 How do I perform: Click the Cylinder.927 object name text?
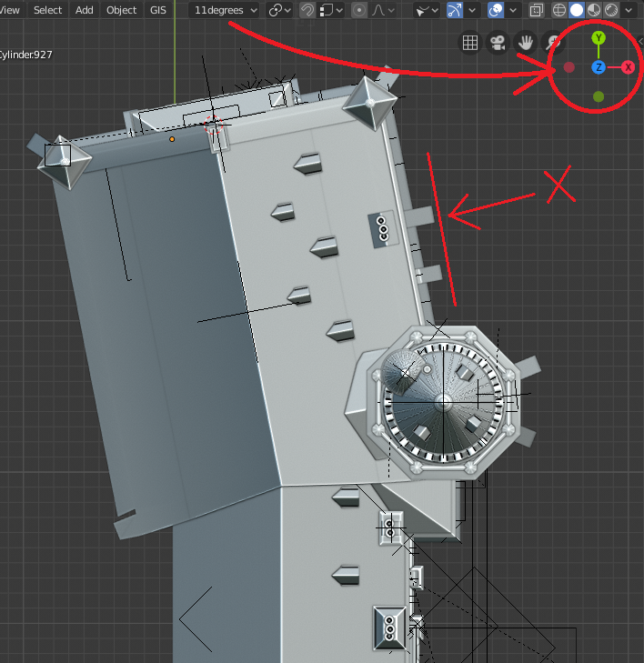pos(25,55)
